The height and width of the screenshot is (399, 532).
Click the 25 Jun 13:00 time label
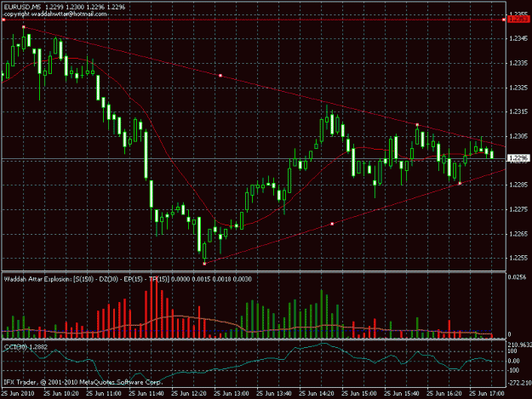pyautogui.click(x=231, y=394)
